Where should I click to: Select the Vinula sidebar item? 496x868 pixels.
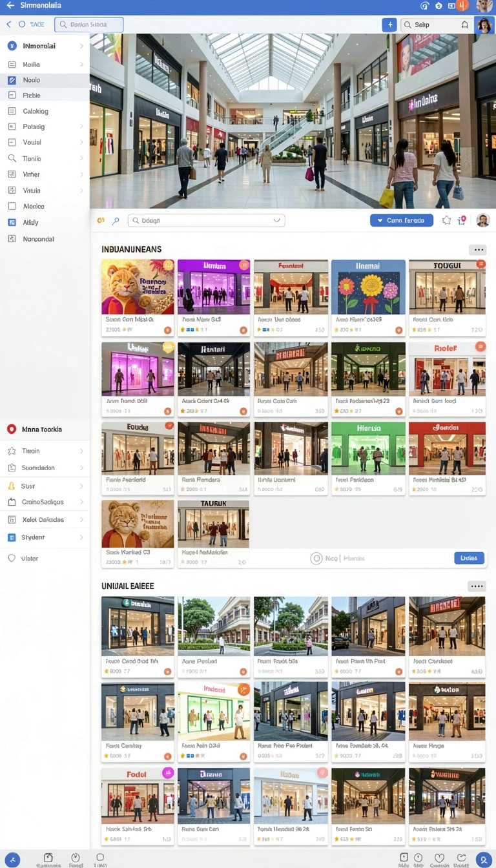[x=45, y=191]
